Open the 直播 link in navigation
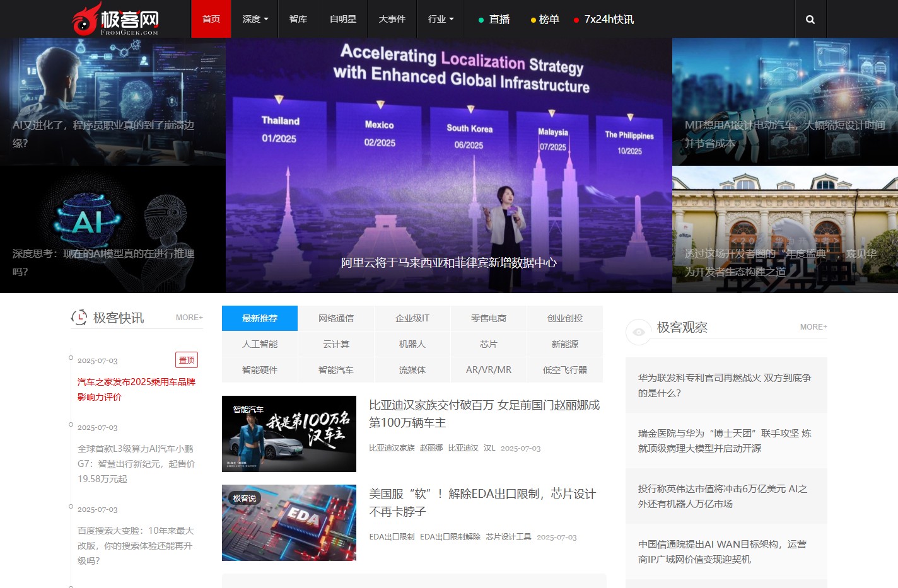This screenshot has height=588, width=898. 499,20
